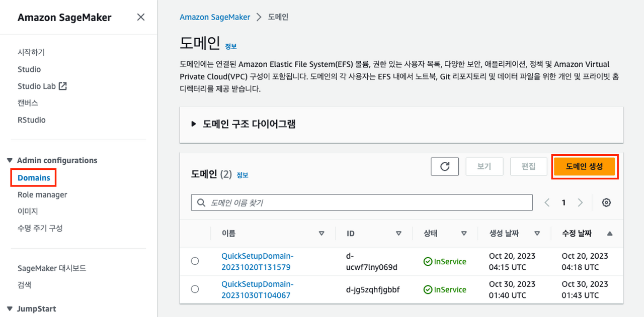
Task: Click InService status icon for d-jg5zqhfjgbbf
Action: 428,289
